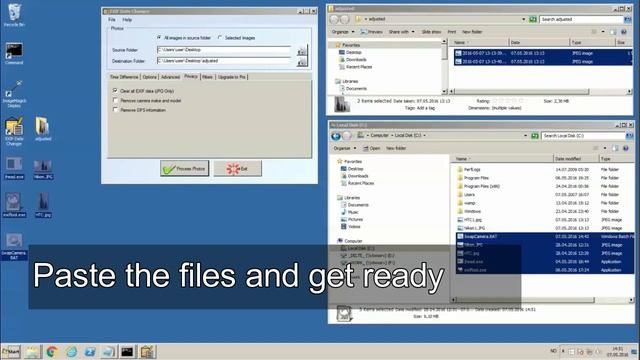Open the Help menu in EXIF Date Changer
The image size is (640, 360).
(x=127, y=20)
